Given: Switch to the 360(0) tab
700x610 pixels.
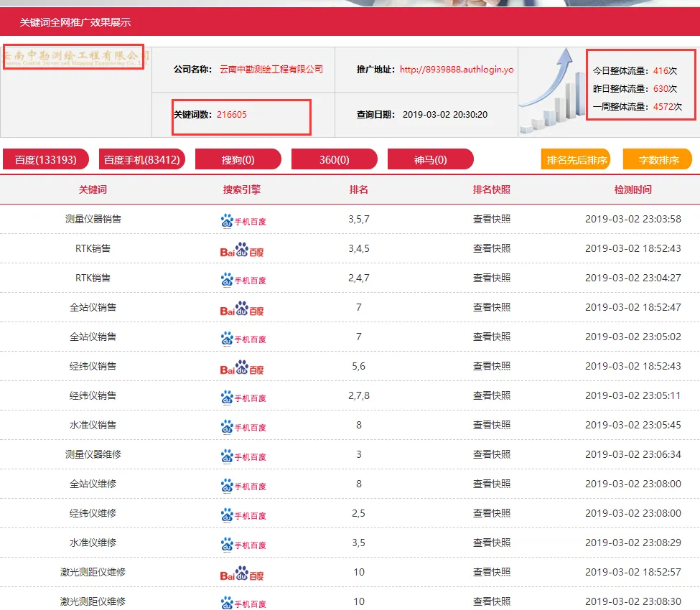Looking at the screenshot, I should click(335, 159).
